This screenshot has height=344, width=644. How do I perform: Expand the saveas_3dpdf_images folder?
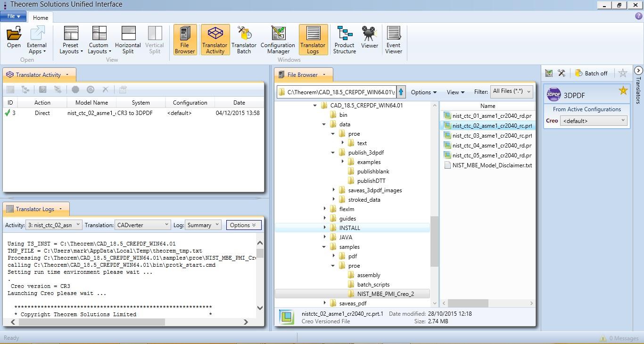334,190
